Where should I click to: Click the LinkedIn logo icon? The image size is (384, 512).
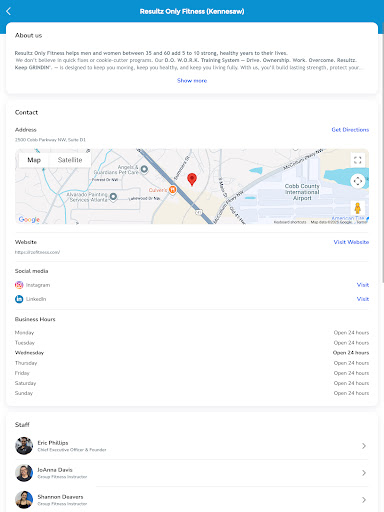coord(19,299)
